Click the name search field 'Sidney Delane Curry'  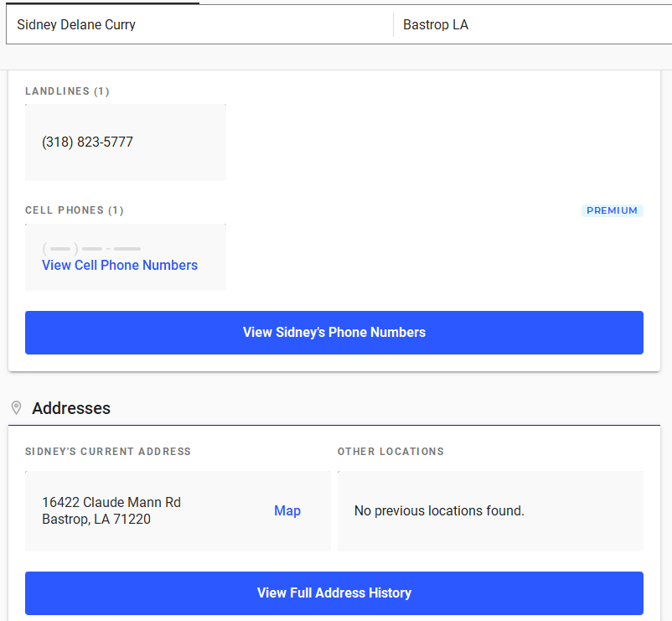click(199, 24)
